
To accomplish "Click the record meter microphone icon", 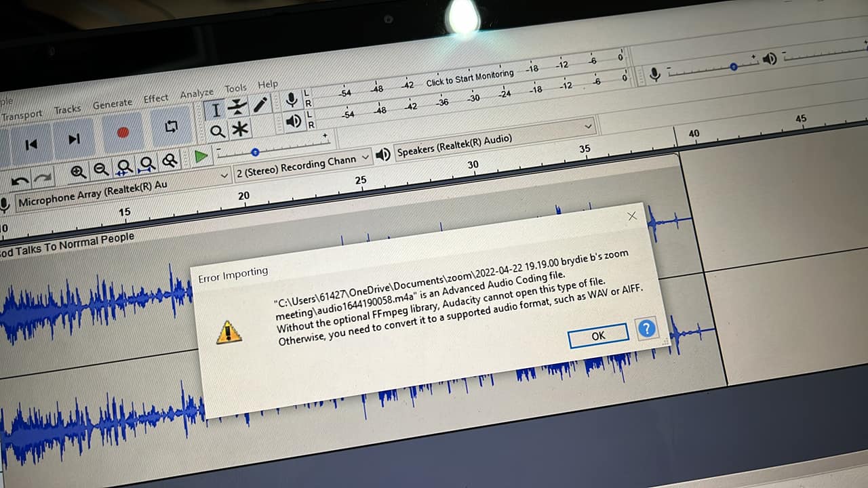I will (292, 100).
